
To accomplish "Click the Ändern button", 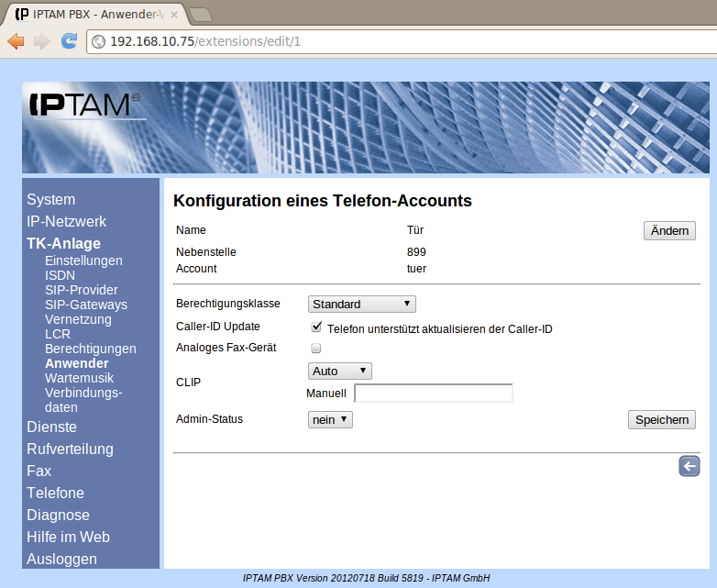I will click(x=669, y=230).
